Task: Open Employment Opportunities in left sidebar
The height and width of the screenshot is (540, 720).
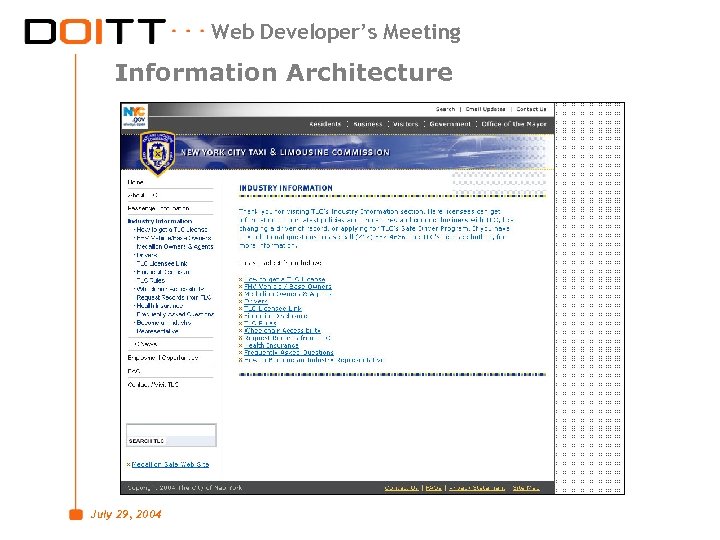Action: [x=163, y=358]
